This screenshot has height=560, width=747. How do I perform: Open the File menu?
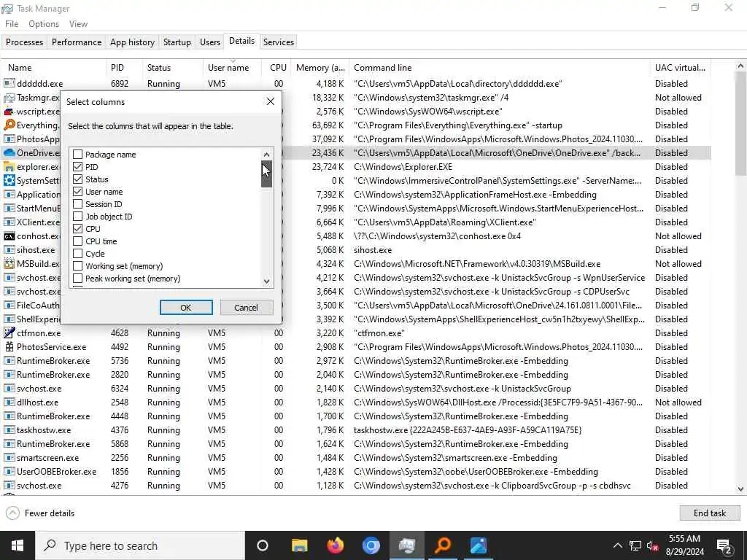click(12, 24)
